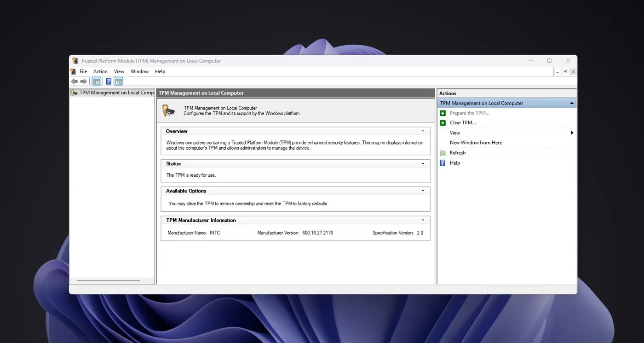Minimize the TPM Management main window
Viewport: 644px width, 343px height.
tap(531, 61)
